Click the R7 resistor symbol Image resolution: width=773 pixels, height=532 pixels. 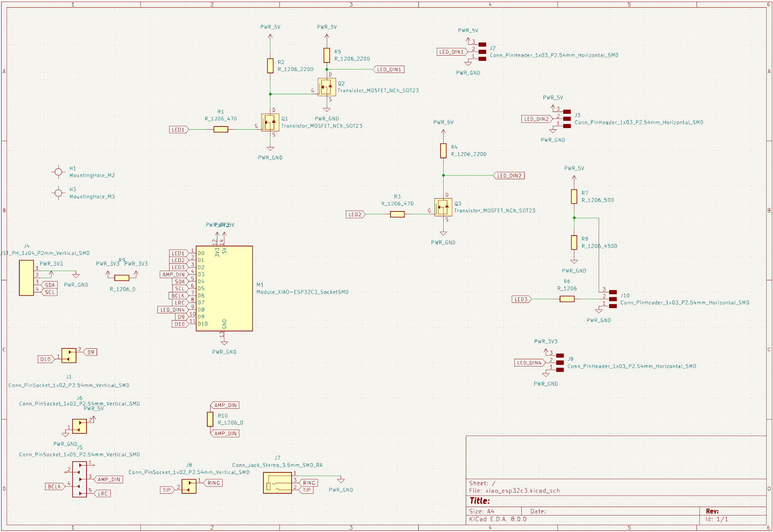[574, 197]
